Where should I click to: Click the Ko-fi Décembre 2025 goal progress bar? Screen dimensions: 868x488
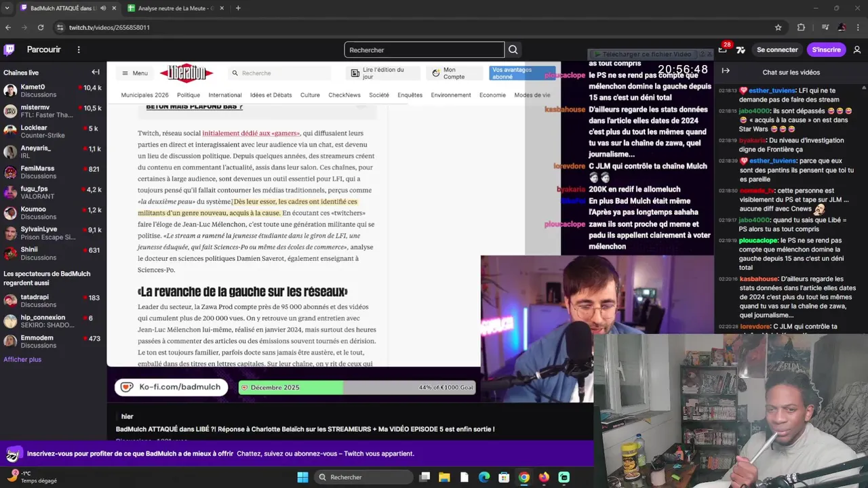(357, 388)
